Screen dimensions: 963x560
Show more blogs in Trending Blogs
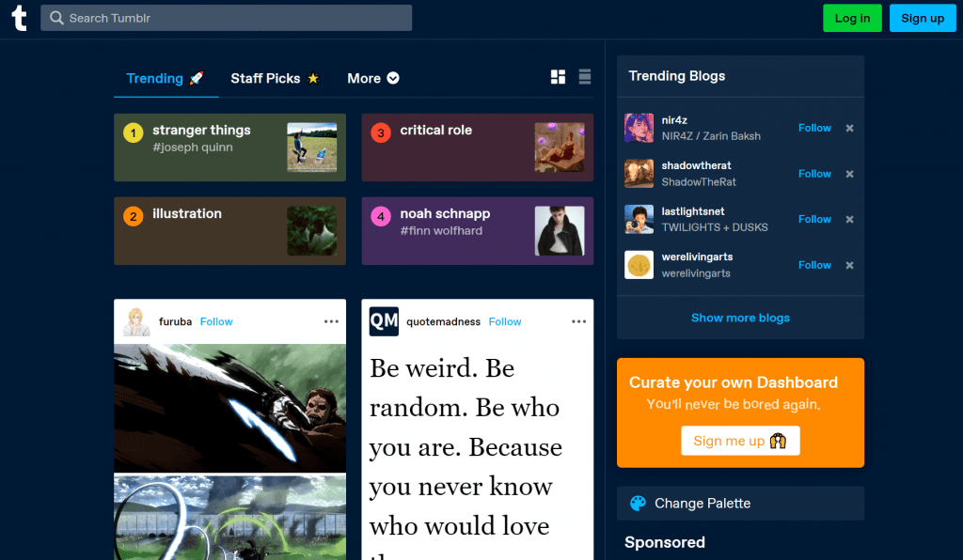[740, 318]
